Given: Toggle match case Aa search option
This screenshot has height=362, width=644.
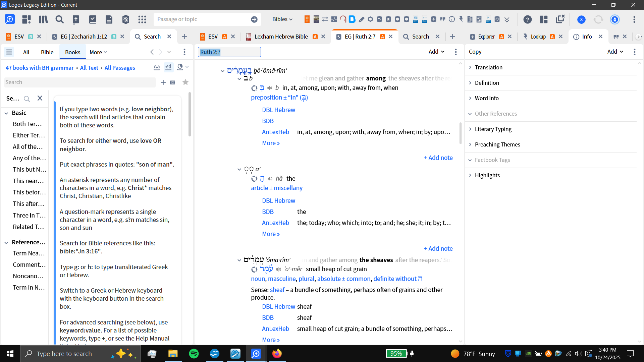Looking at the screenshot, I should click(157, 67).
